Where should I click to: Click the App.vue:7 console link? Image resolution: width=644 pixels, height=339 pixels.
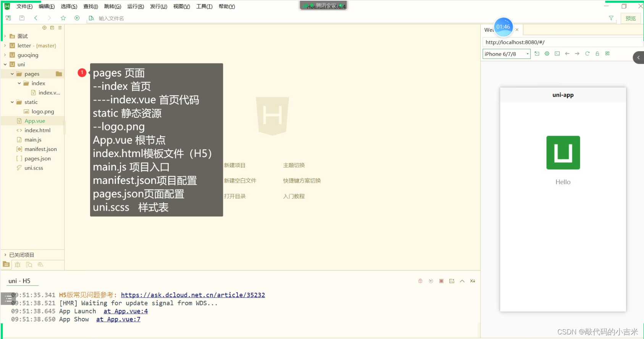pyautogui.click(x=118, y=319)
